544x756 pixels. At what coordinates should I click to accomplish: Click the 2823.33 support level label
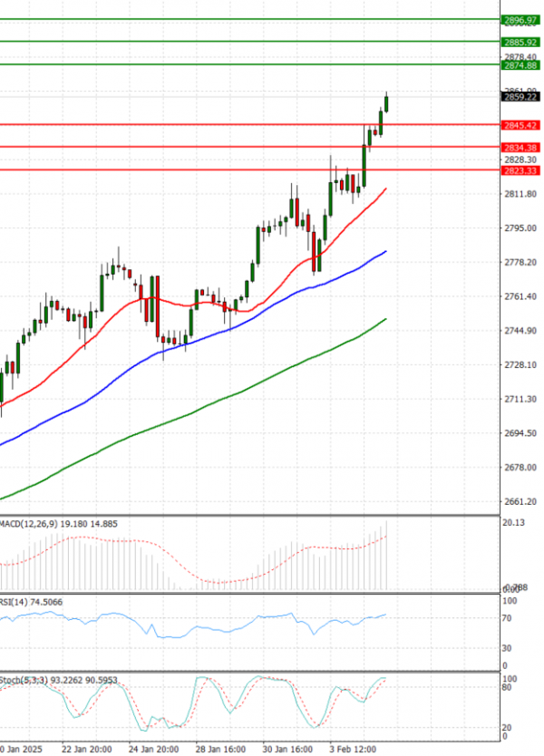point(520,170)
